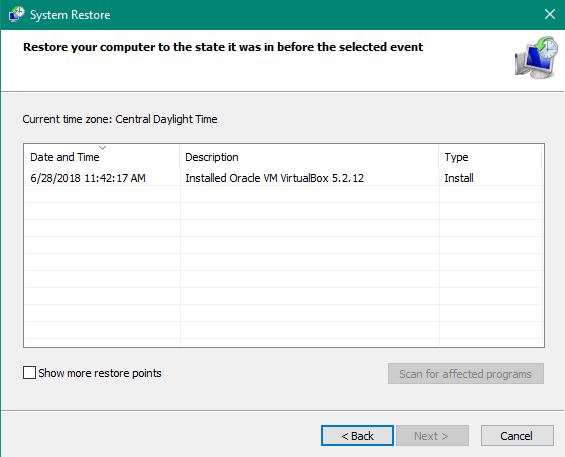Cancel the System Restore wizard
565x457 pixels.
[x=517, y=436]
